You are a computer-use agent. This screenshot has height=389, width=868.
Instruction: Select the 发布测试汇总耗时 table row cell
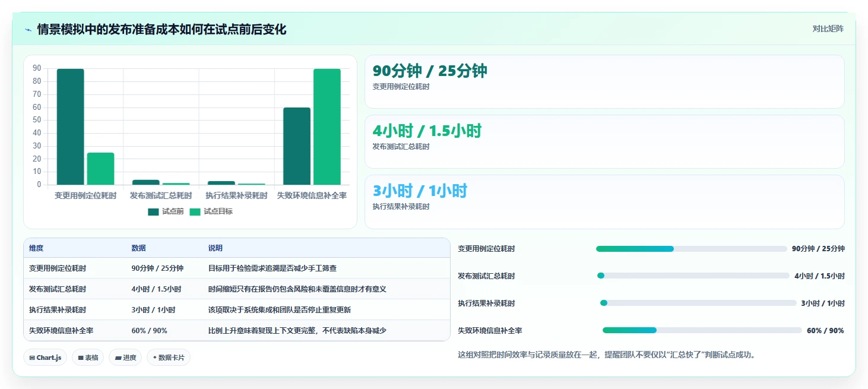click(58, 289)
